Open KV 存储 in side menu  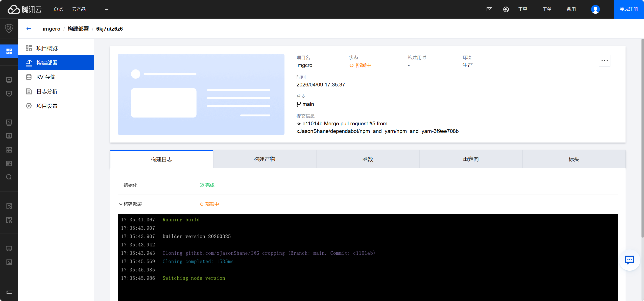coord(46,77)
